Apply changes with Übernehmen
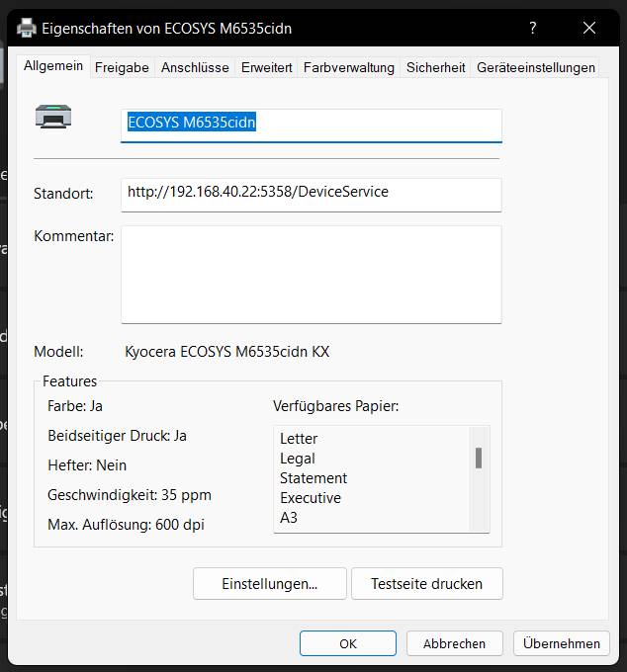 (x=562, y=643)
